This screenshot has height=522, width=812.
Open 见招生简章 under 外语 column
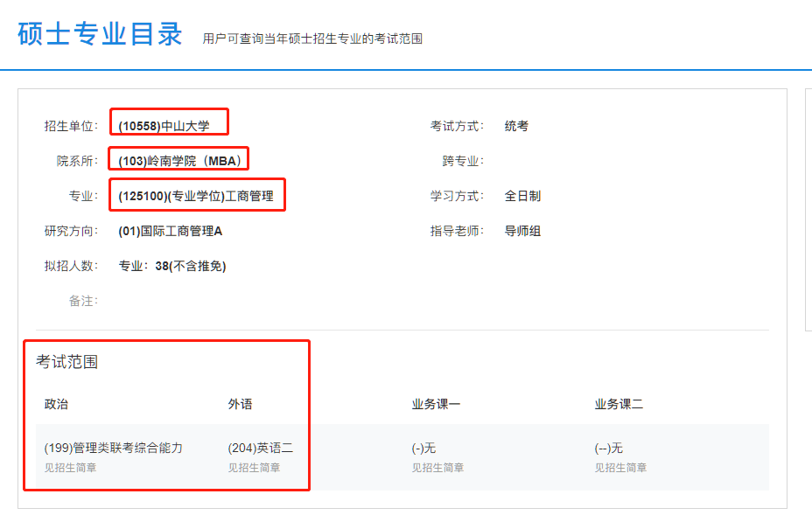(x=251, y=468)
